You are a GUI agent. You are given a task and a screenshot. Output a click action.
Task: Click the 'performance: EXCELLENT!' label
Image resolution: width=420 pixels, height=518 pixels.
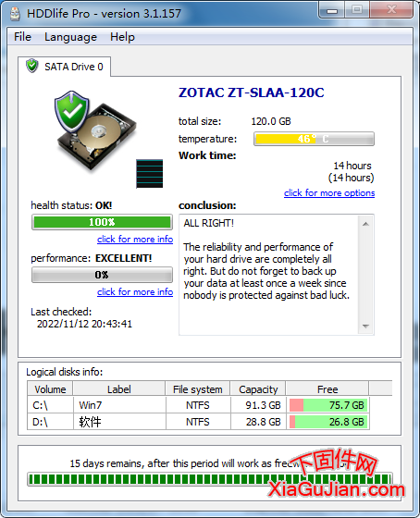point(92,258)
